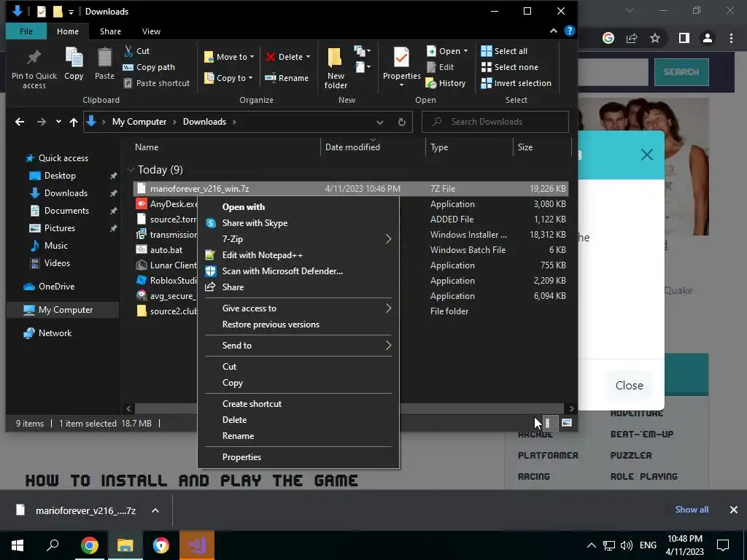Open the Share ribbon tab
The image size is (747, 560).
pyautogui.click(x=110, y=31)
